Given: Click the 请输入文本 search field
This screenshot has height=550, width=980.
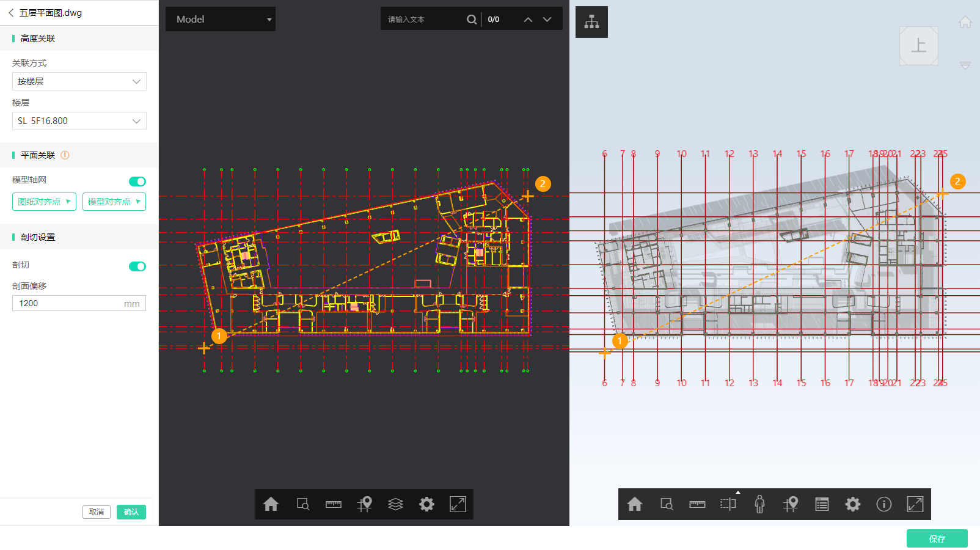Looking at the screenshot, I should [423, 20].
